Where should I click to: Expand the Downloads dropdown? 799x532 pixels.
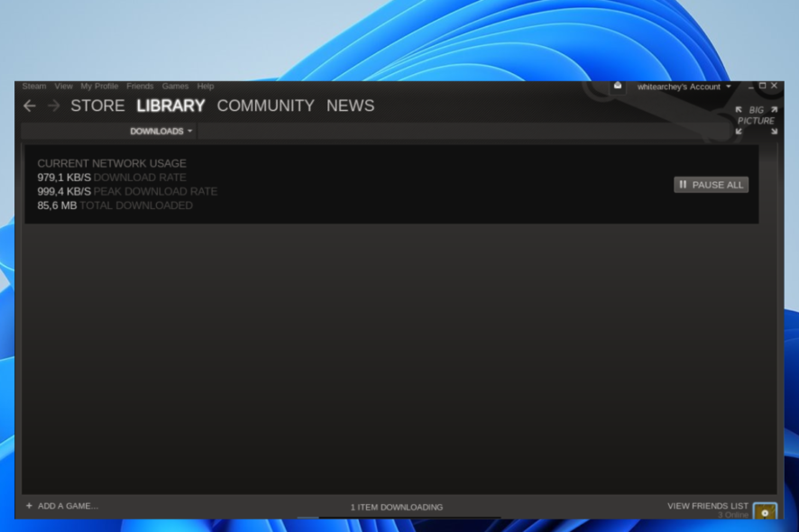pyautogui.click(x=161, y=132)
